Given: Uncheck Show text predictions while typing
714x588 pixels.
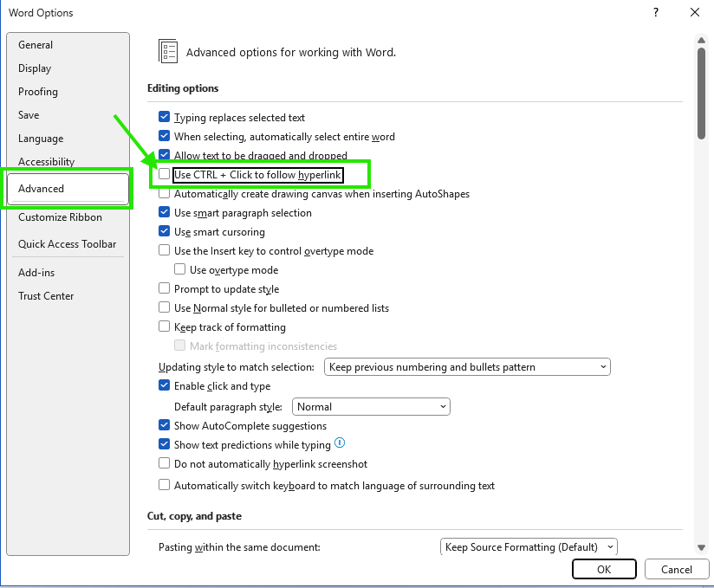Looking at the screenshot, I should pyautogui.click(x=164, y=444).
